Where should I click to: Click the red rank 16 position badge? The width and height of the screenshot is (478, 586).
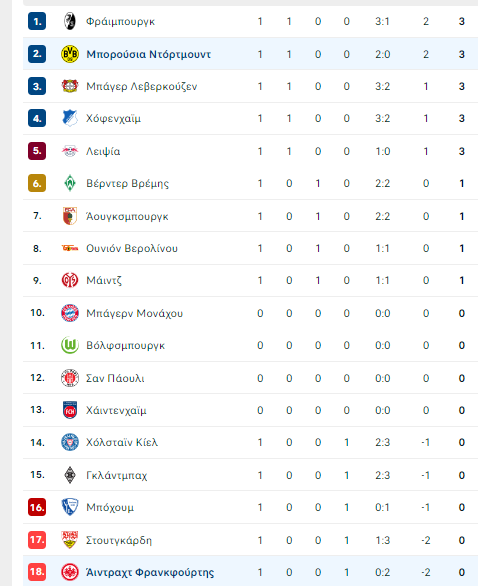(37, 508)
